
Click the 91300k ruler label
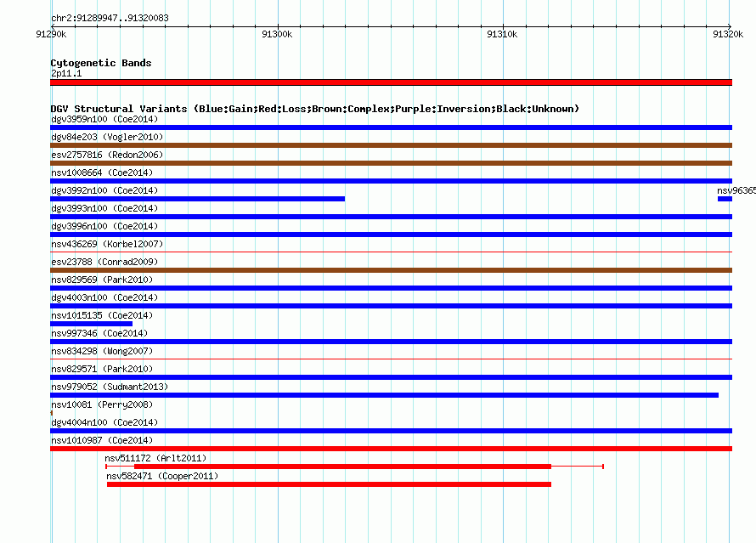(x=277, y=34)
